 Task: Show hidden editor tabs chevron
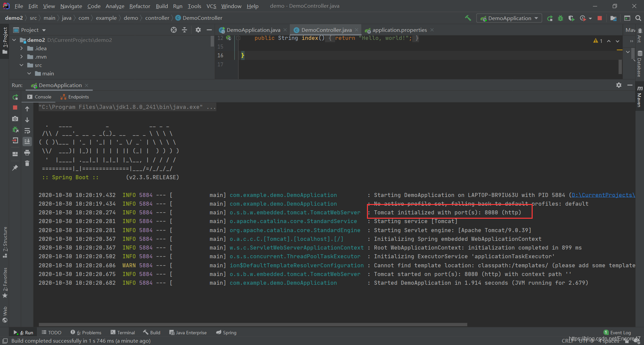[632, 41]
